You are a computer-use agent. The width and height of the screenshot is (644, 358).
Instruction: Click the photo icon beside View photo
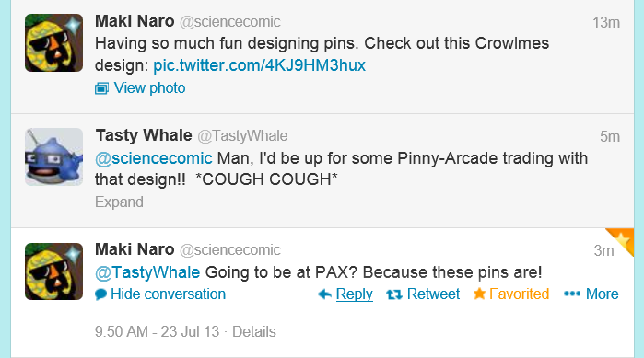101,88
